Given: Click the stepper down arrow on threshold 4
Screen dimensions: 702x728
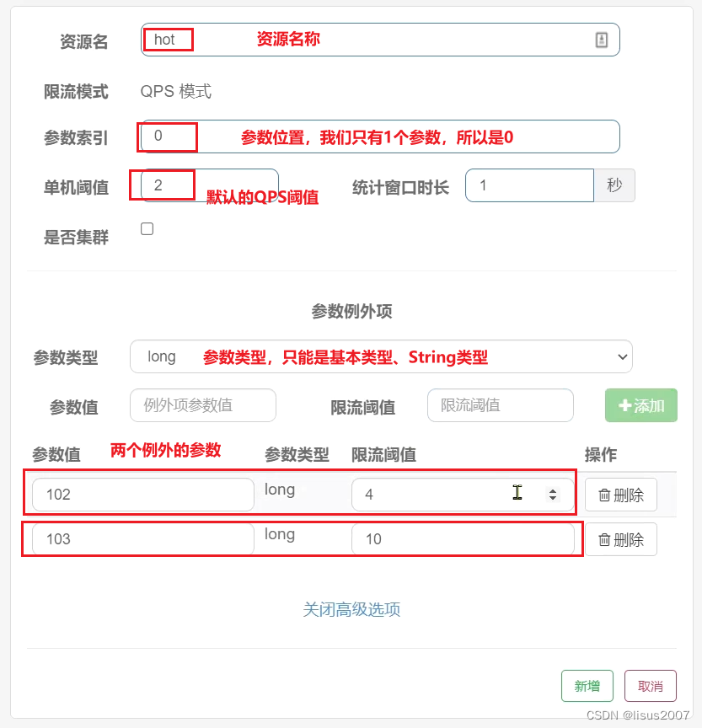Looking at the screenshot, I should 553,500.
